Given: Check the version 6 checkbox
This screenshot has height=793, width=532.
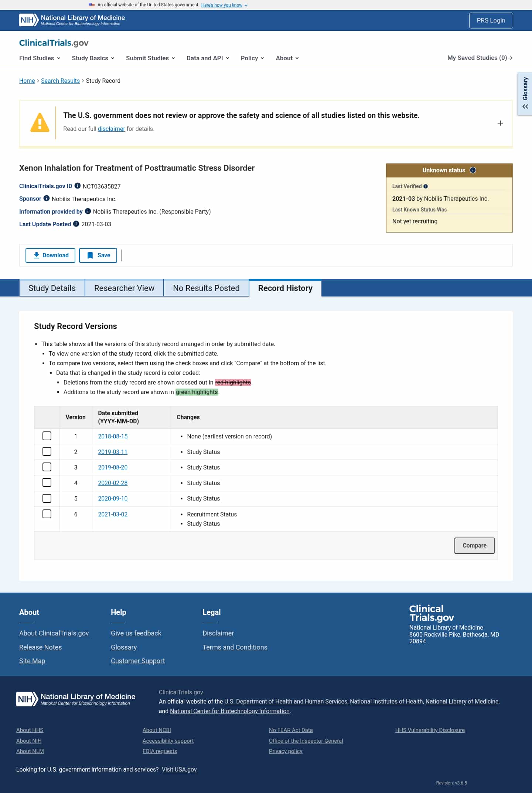Looking at the screenshot, I should point(47,514).
